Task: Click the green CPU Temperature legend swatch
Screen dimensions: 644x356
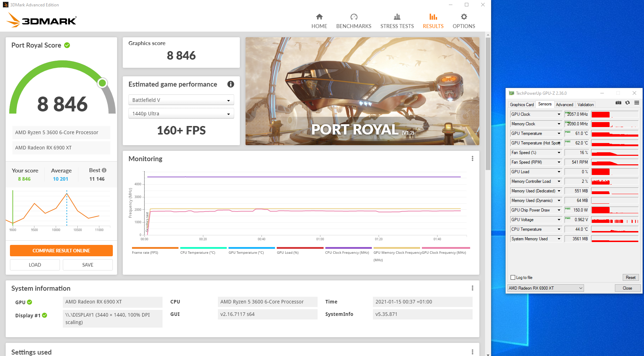Action: pos(203,248)
